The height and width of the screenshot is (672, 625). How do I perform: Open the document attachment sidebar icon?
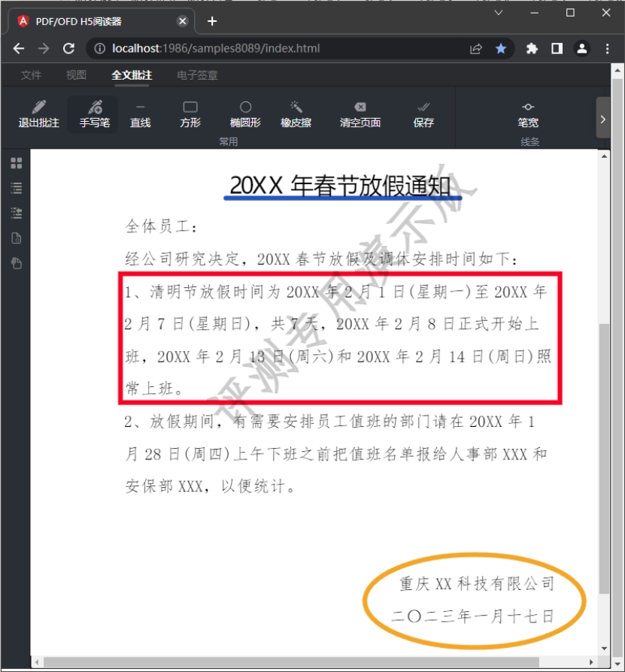17,238
